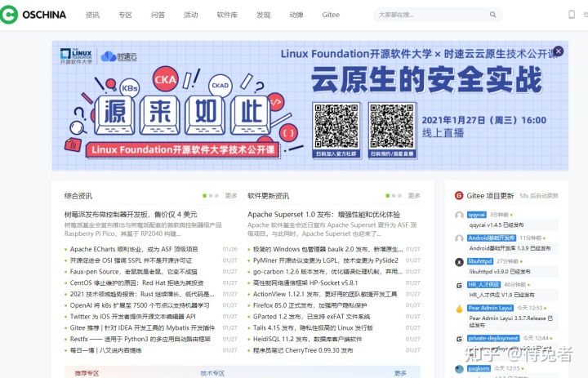
Task: Select second carousel dot in 软件更新资讯
Action: click(394, 196)
